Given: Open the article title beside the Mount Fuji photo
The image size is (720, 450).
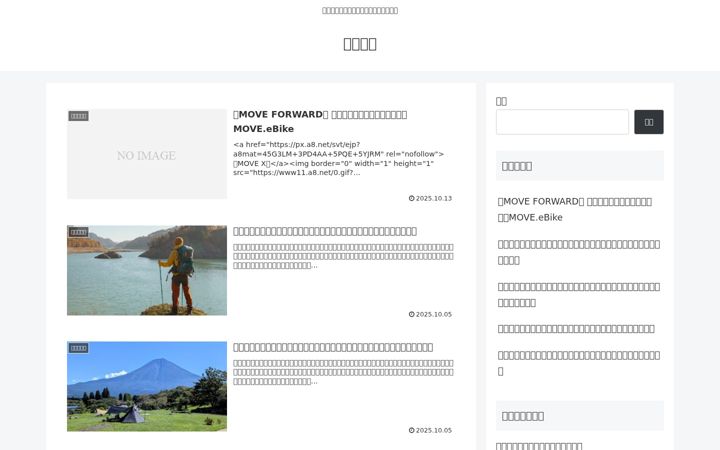Looking at the screenshot, I should point(333,347).
